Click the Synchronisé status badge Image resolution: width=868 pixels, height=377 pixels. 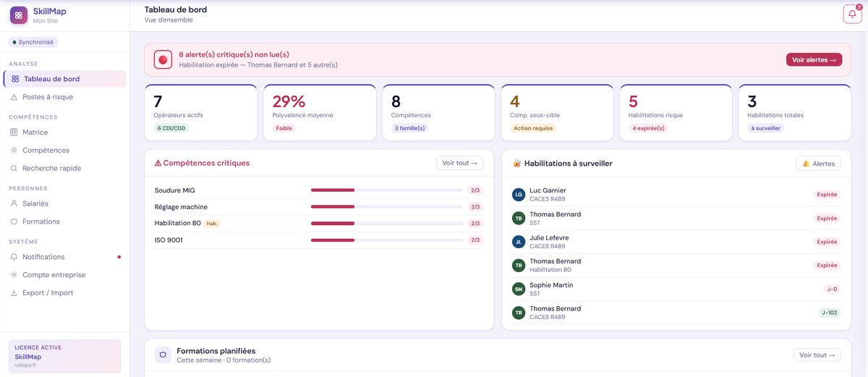pyautogui.click(x=33, y=42)
